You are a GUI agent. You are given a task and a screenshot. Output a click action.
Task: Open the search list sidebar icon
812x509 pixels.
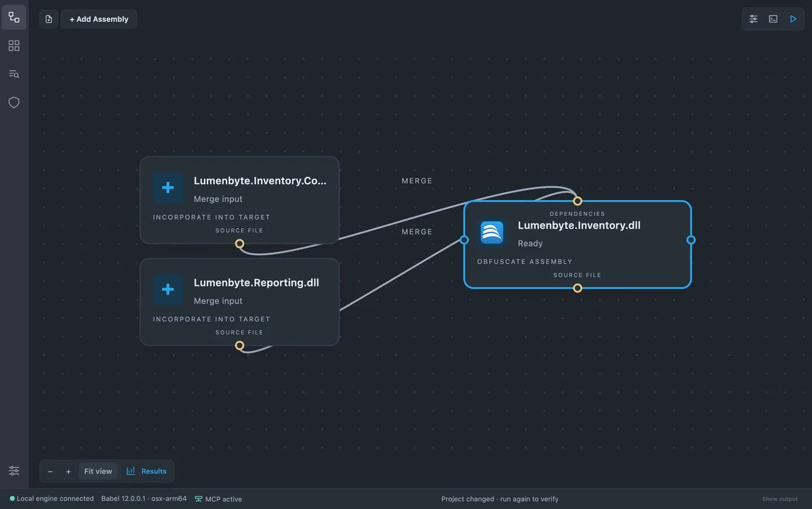point(14,74)
